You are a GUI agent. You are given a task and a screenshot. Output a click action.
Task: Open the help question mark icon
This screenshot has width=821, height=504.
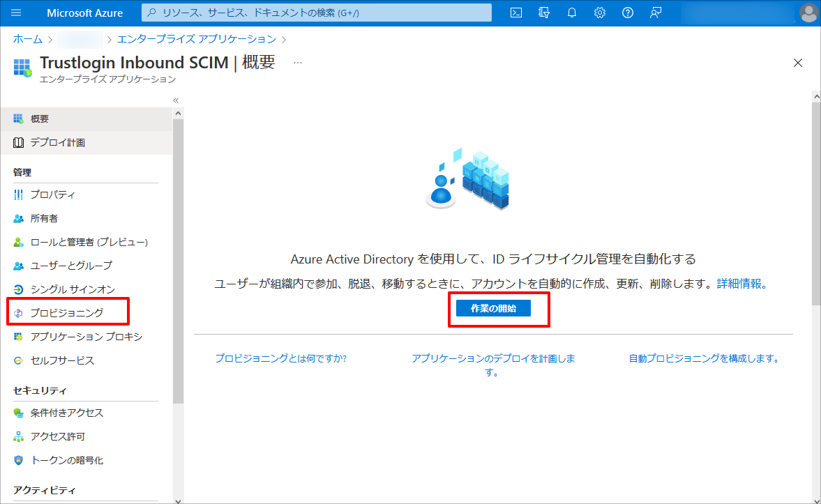[x=627, y=13]
